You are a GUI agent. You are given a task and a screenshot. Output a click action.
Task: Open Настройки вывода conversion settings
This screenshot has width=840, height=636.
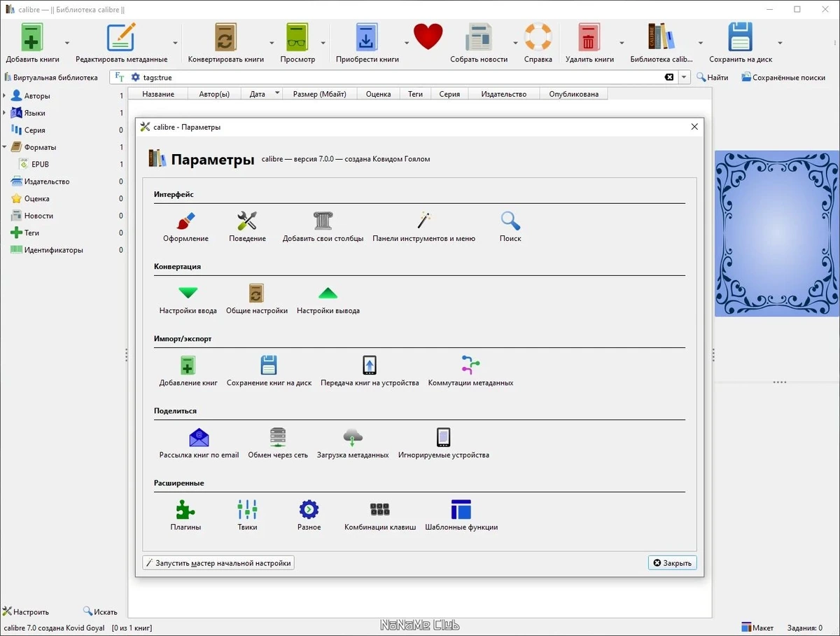point(328,299)
